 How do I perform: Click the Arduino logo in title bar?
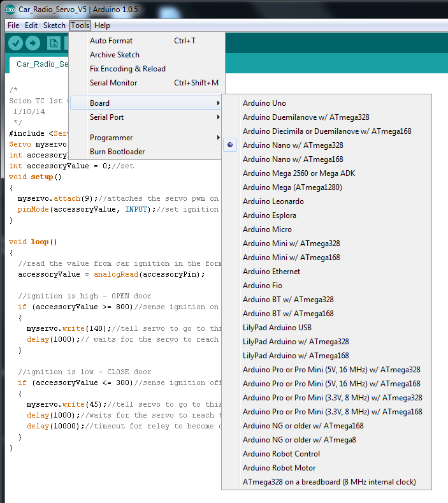[10, 10]
